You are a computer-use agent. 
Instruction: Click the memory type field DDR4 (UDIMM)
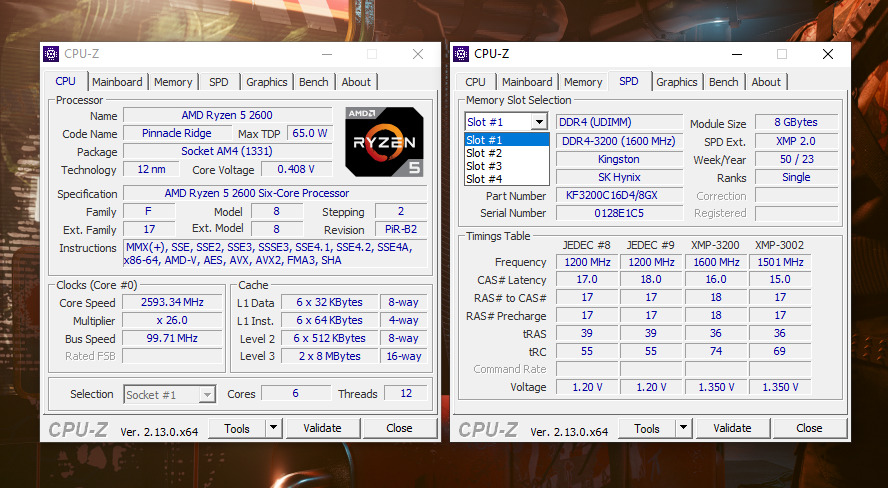tap(619, 122)
